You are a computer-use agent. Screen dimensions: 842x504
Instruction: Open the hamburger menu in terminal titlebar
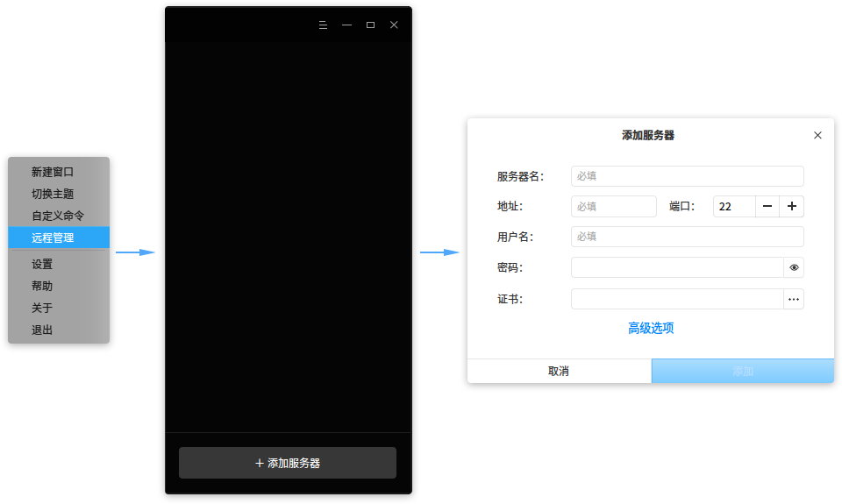(323, 25)
